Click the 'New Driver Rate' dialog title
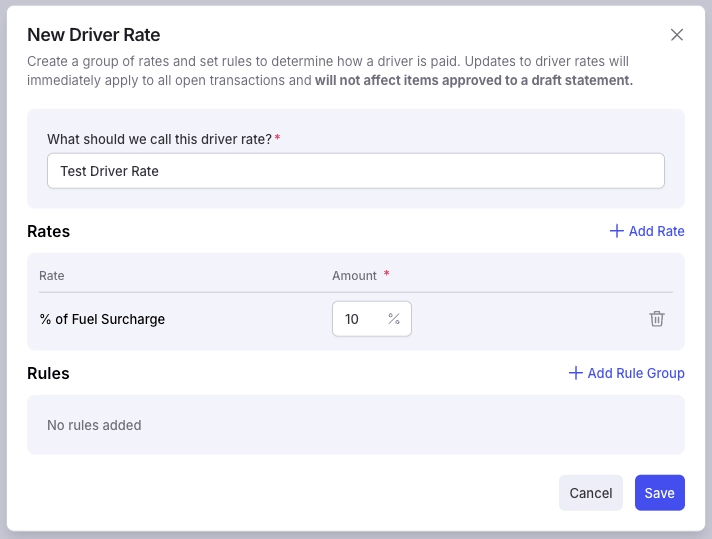The width and height of the screenshot is (712, 539). click(94, 35)
